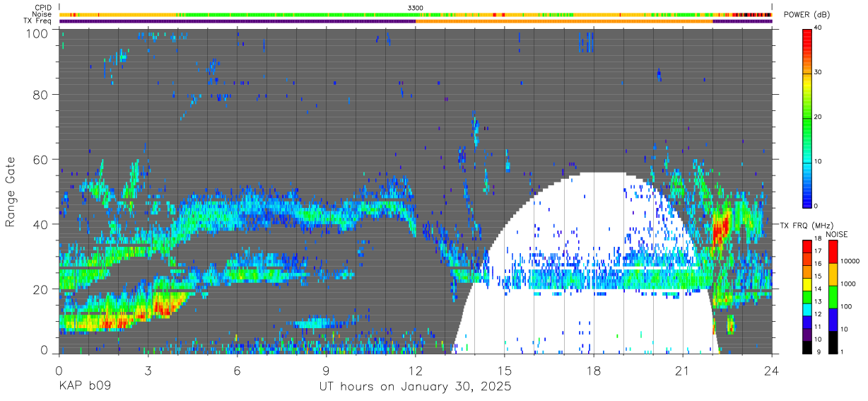Click the x-axis tick label '24'
Viewport: 868px width, 401px height.
click(771, 370)
